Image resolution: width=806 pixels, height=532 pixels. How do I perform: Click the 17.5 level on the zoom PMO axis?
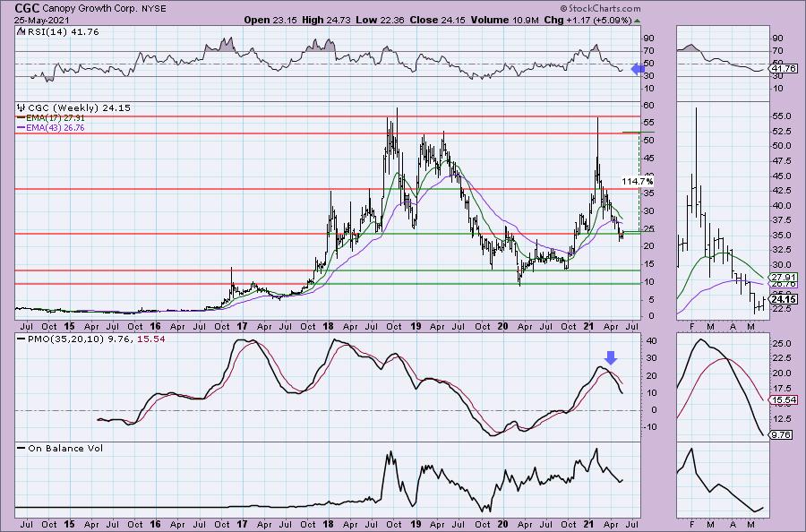point(780,389)
